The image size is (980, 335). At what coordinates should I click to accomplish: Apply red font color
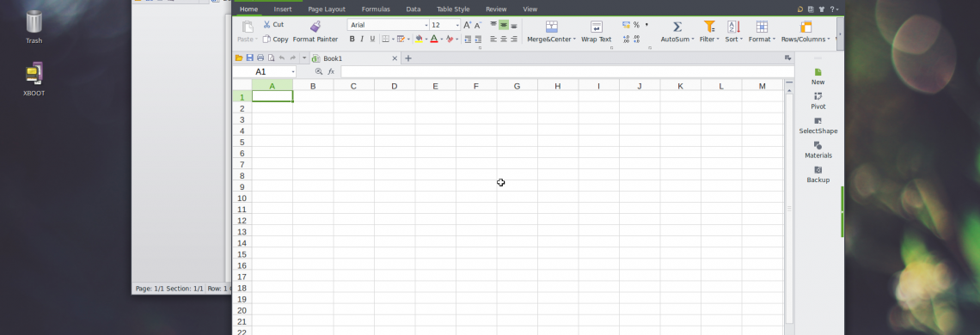434,39
